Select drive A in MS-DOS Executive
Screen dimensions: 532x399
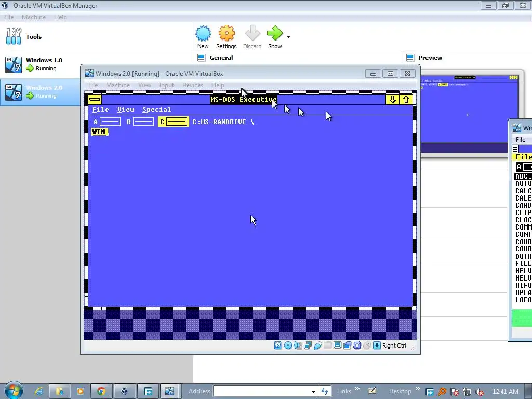tap(107, 122)
